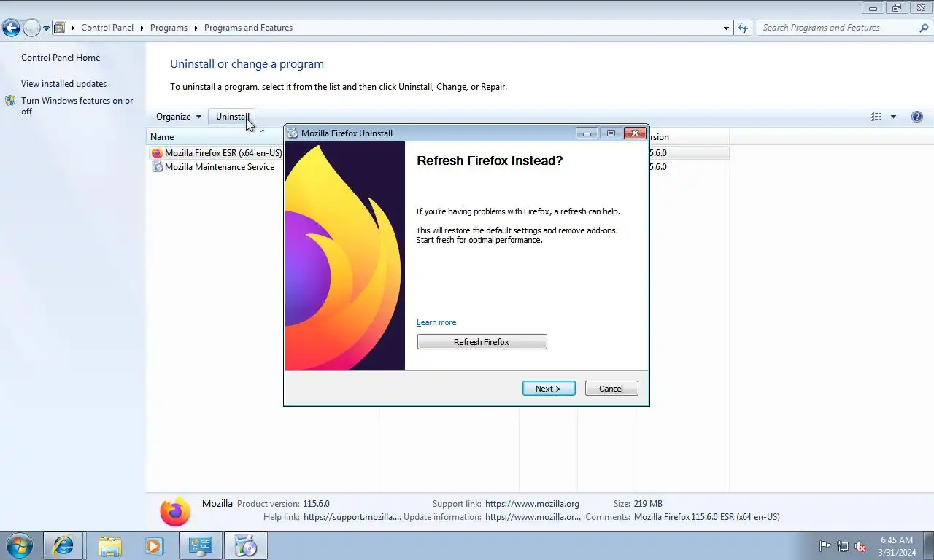Click the Firefox Uninstall dialog title icon
This screenshot has height=560, width=934.
pyautogui.click(x=293, y=133)
